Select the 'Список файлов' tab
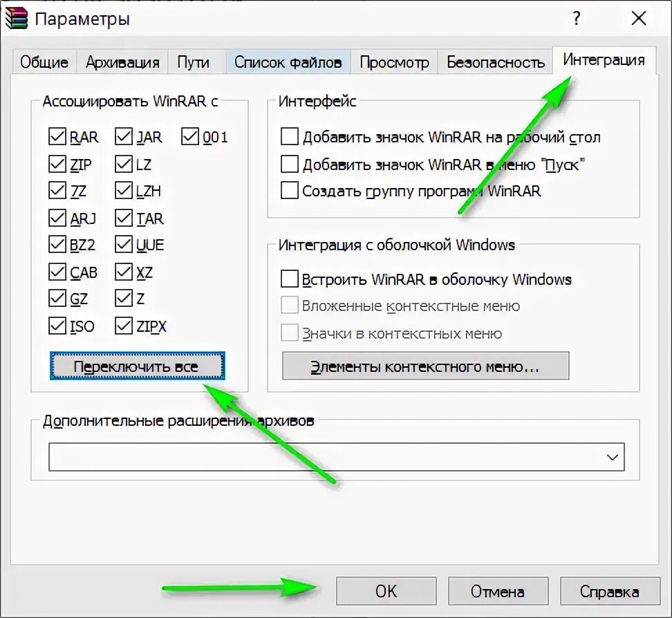672x618 pixels. (x=288, y=61)
